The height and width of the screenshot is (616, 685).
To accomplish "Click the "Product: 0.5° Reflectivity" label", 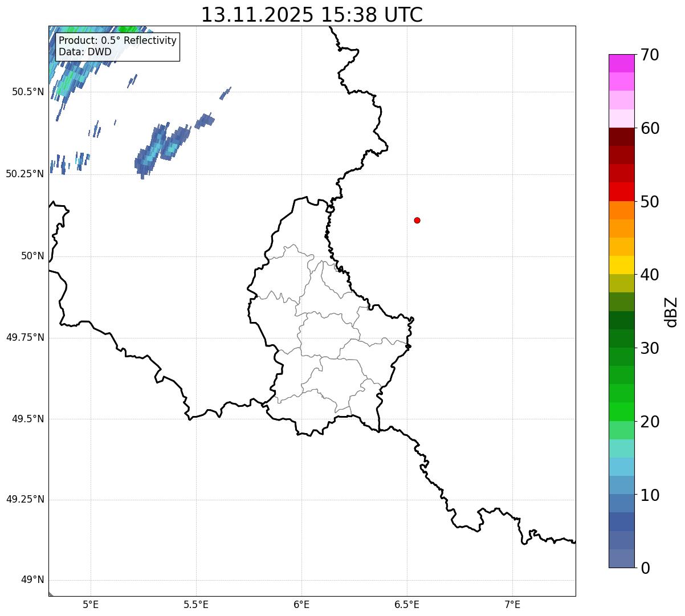I will click(118, 40).
